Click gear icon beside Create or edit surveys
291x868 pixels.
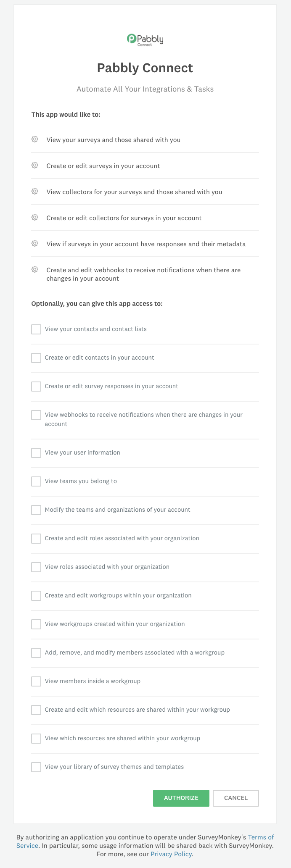[x=35, y=165]
